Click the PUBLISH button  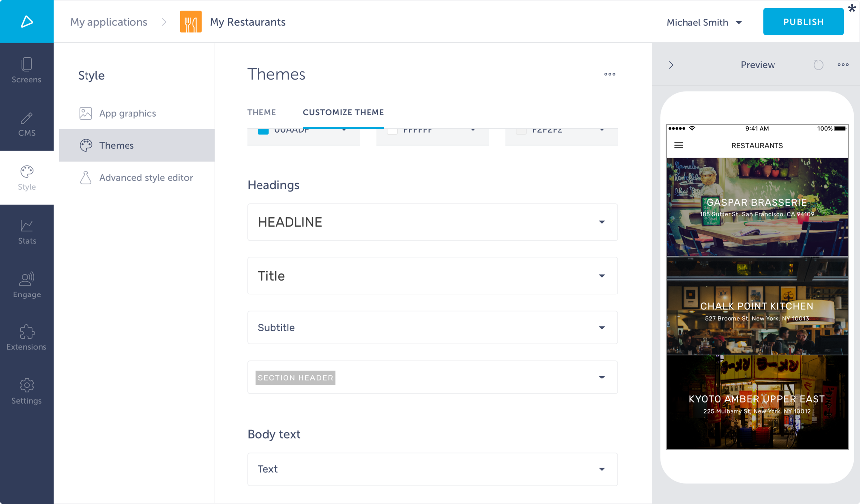[x=803, y=22]
